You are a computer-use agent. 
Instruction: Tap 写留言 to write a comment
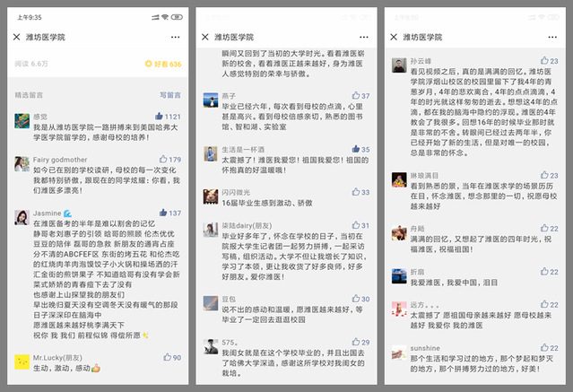[x=169, y=94]
